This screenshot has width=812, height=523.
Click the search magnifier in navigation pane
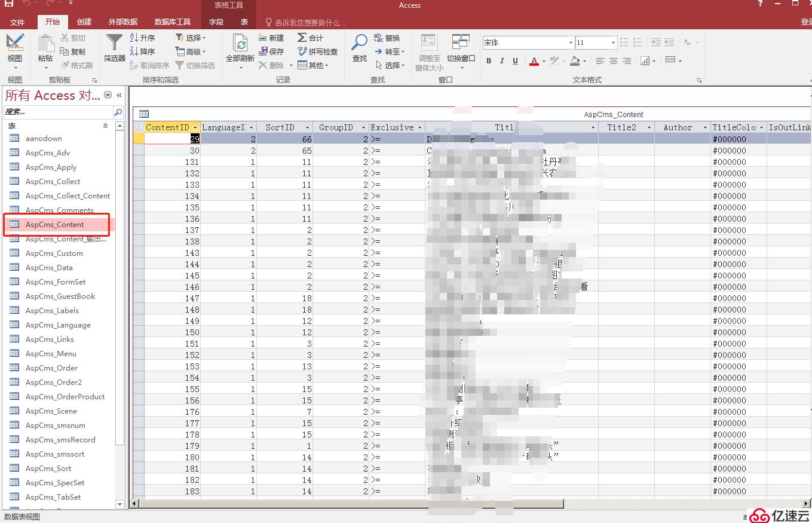(118, 112)
